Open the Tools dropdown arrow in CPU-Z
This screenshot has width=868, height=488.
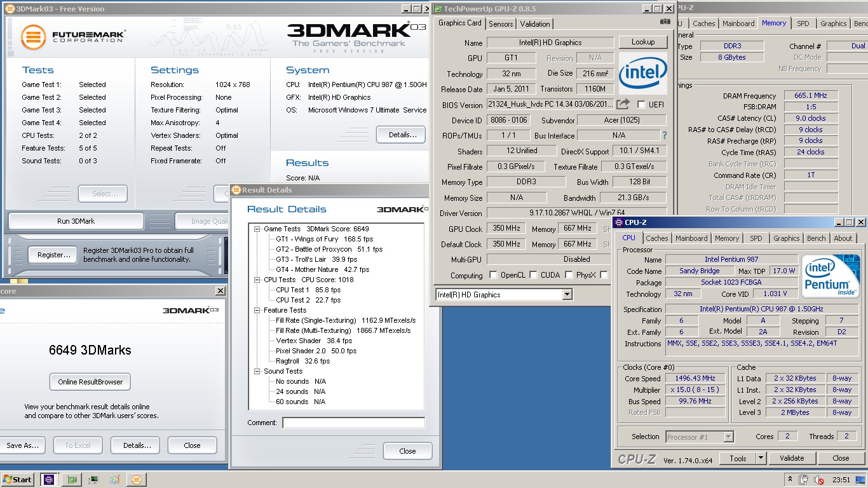click(761, 458)
